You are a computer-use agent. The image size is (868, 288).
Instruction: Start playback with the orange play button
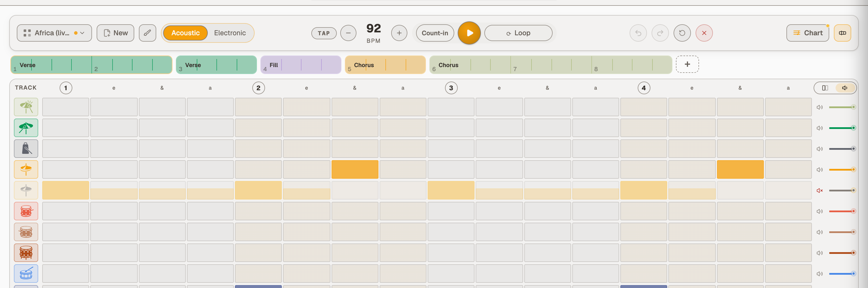pos(469,33)
